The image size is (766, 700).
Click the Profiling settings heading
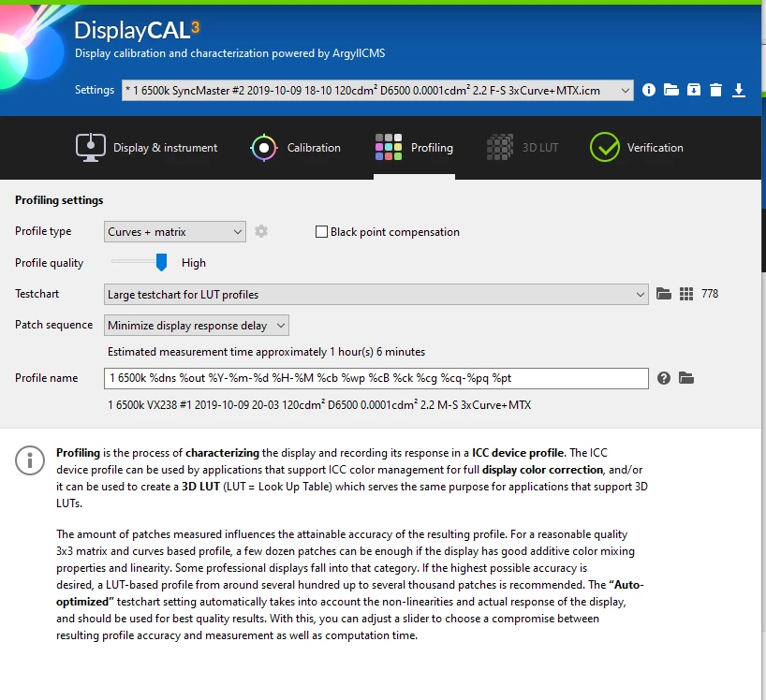pyautogui.click(x=59, y=200)
